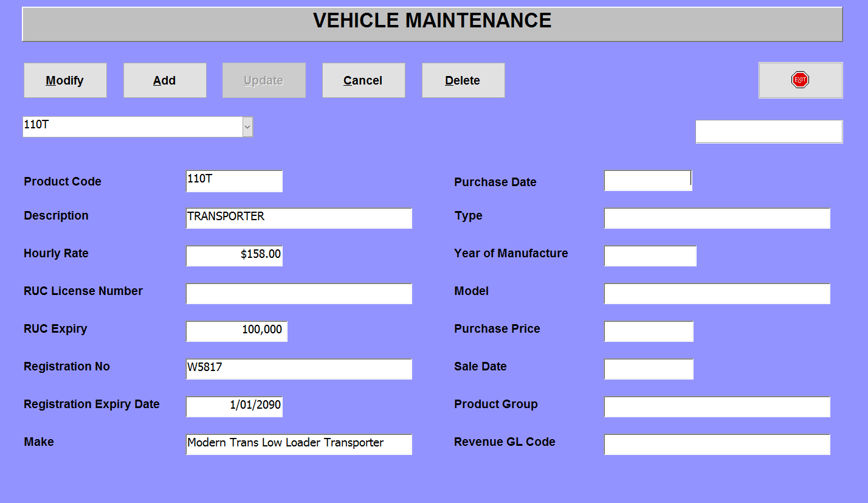Click the Registration No field showing W5817
This screenshot has width=868, height=503.
point(298,369)
